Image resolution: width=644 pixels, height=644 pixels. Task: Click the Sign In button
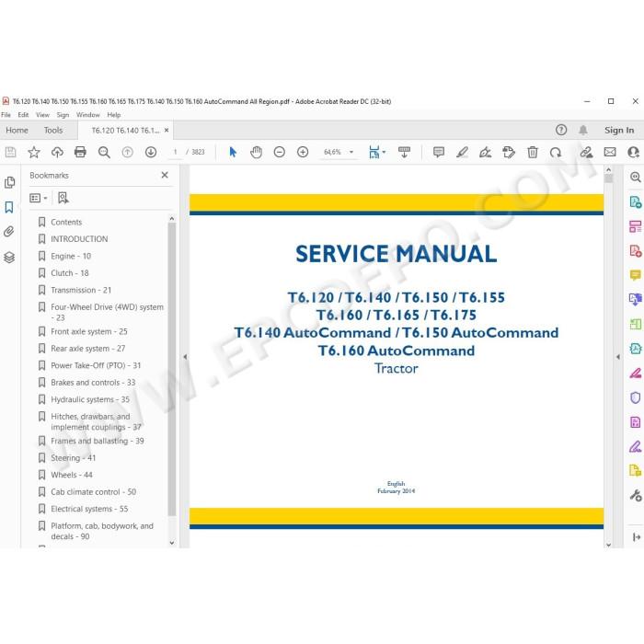619,131
